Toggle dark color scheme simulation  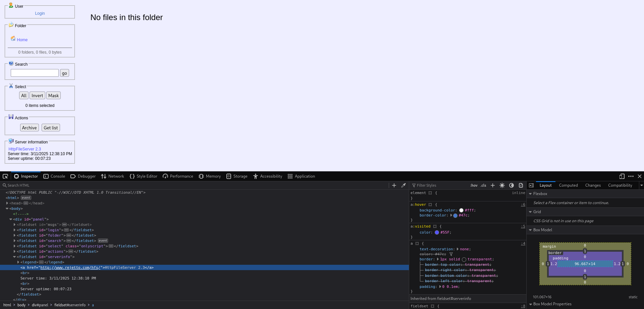coord(512,185)
